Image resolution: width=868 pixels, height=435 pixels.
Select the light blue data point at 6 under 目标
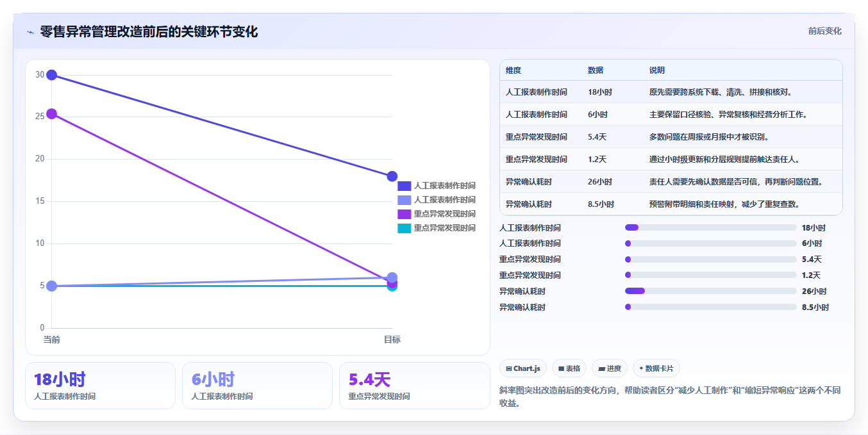392,277
